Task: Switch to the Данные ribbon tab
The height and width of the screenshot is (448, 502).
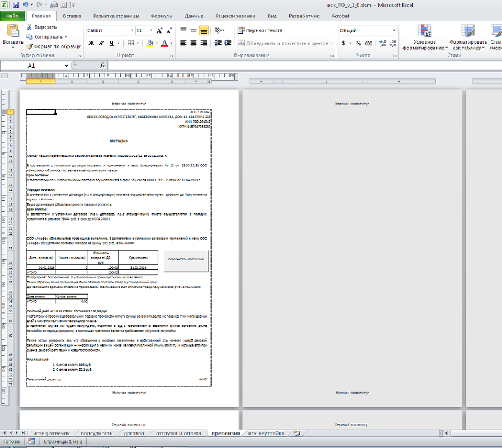Action: [194, 16]
